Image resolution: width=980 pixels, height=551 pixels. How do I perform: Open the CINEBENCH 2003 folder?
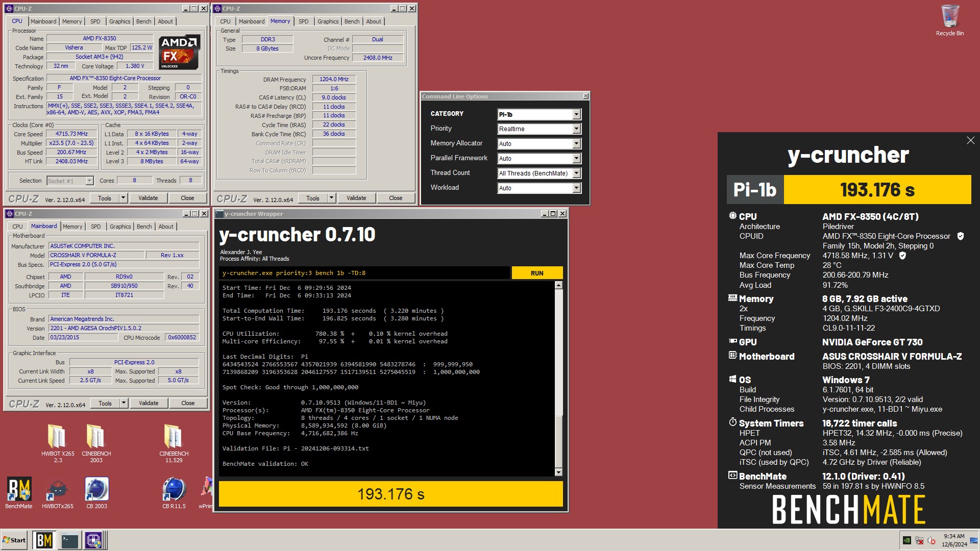click(96, 443)
